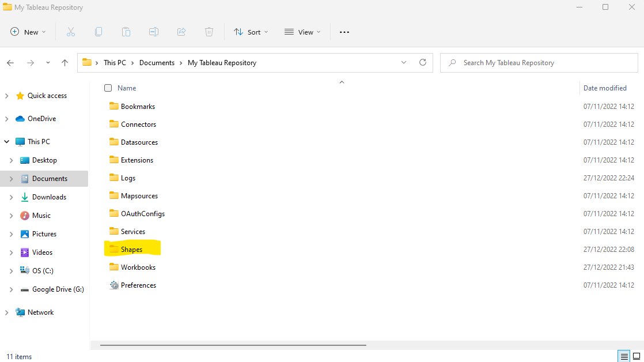Expand the Google Drive (G:) node
This screenshot has height=362, width=644.
[12, 290]
